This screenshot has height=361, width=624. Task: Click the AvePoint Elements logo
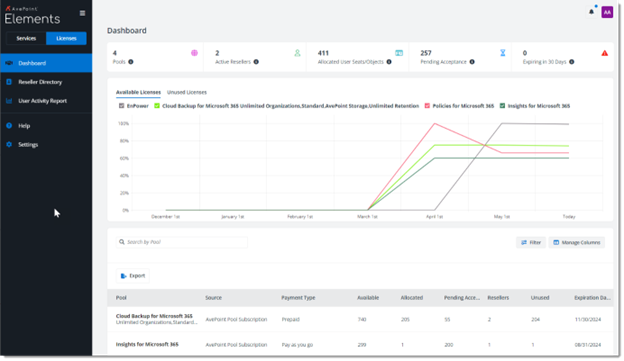pyautogui.click(x=32, y=16)
